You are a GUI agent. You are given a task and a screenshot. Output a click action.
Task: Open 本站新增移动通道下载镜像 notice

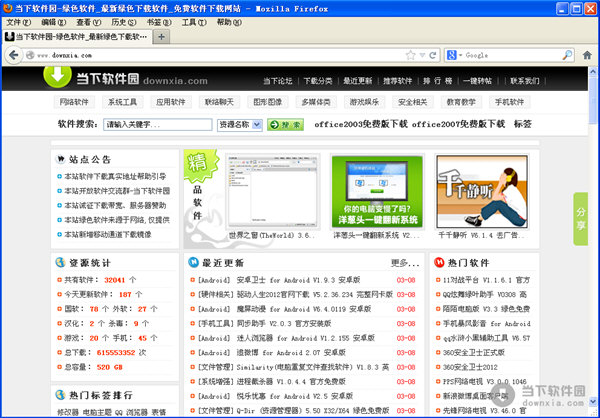108,234
